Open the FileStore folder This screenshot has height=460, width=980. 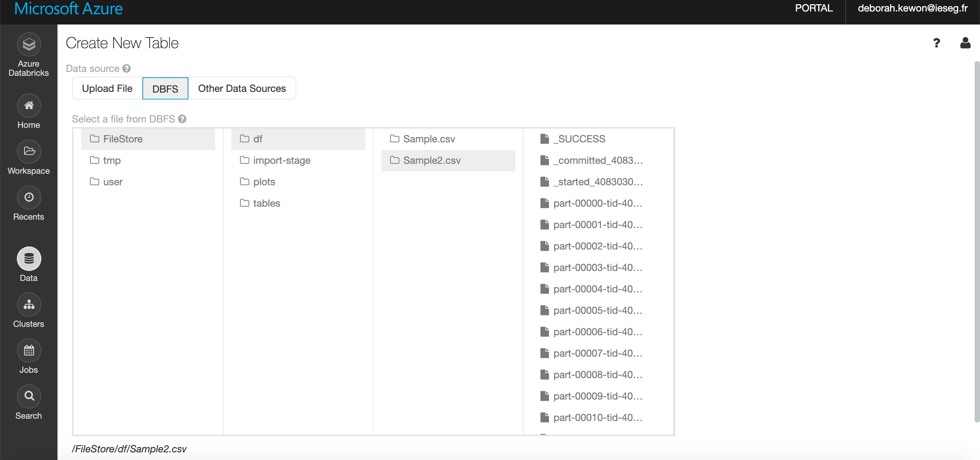point(122,139)
